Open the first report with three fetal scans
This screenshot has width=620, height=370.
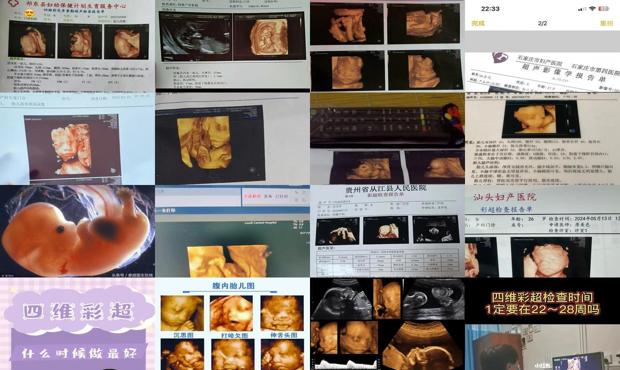[78, 46]
